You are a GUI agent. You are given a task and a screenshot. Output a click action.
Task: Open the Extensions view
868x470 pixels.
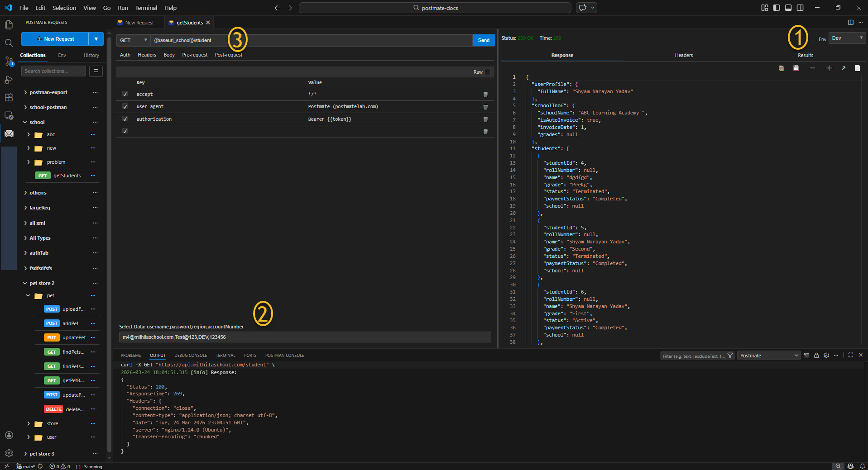[x=9, y=97]
